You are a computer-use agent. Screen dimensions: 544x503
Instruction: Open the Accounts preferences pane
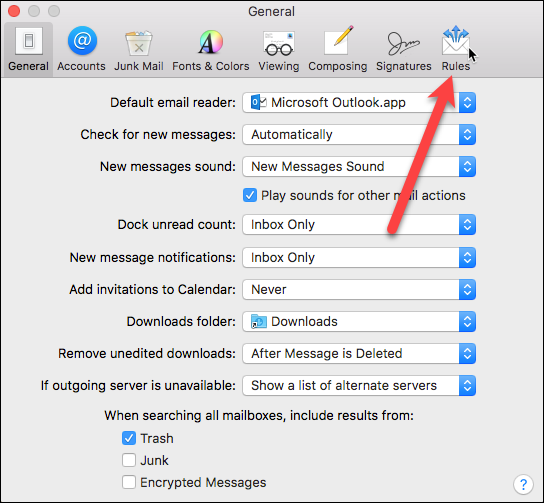coord(82,49)
